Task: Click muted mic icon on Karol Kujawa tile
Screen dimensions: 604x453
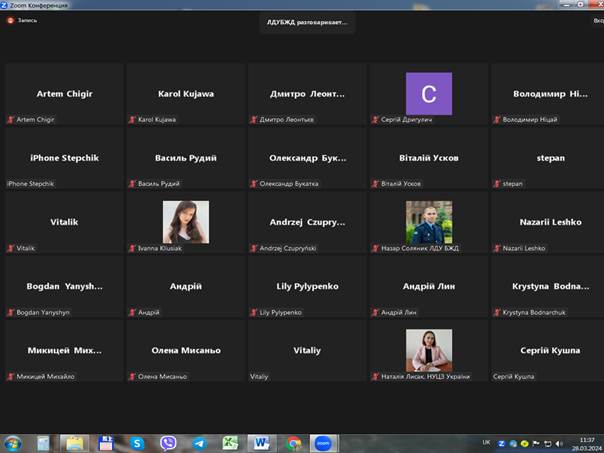Action: [x=133, y=120]
